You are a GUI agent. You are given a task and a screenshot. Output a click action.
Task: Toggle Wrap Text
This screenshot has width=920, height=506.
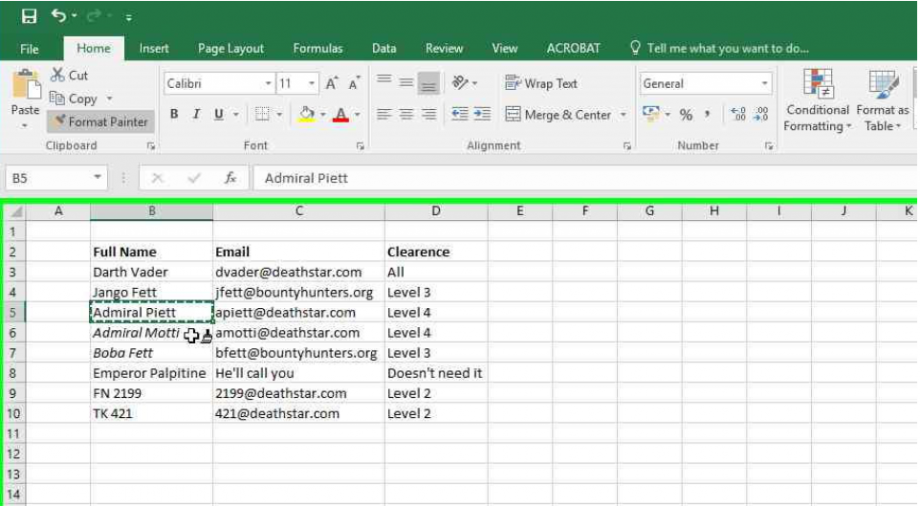[x=541, y=83]
